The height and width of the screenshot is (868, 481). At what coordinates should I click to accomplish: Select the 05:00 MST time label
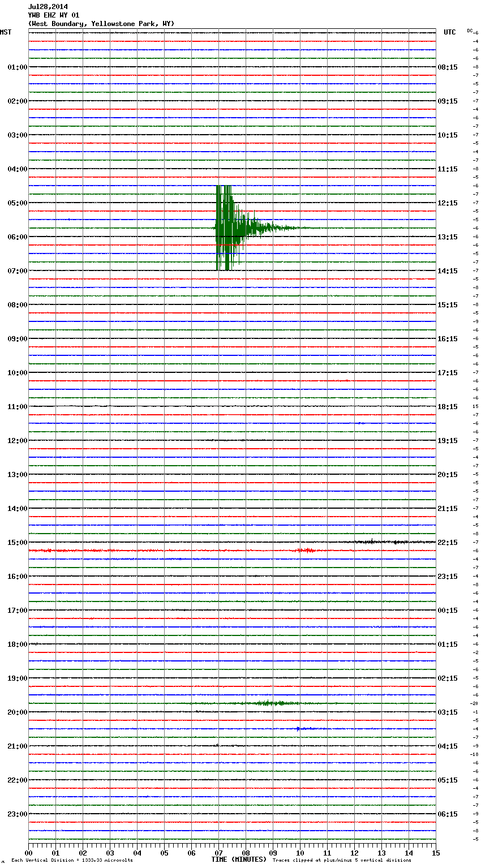click(18, 203)
